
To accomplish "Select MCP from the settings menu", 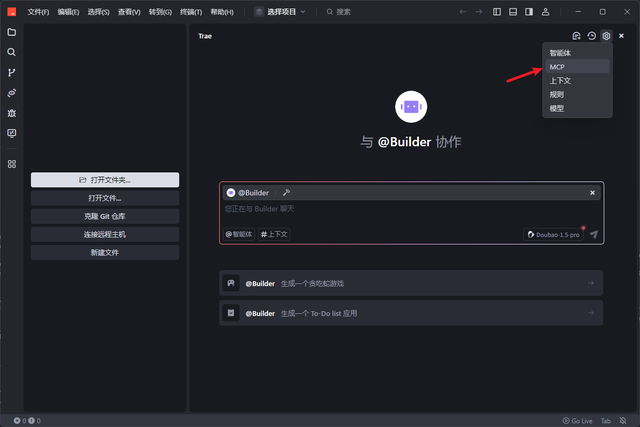I will (x=577, y=67).
